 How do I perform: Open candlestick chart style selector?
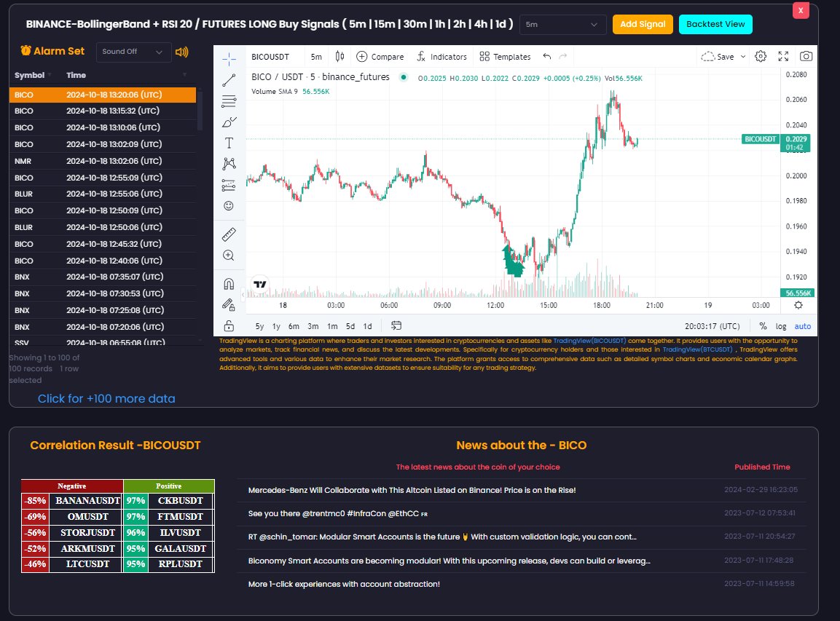[339, 56]
